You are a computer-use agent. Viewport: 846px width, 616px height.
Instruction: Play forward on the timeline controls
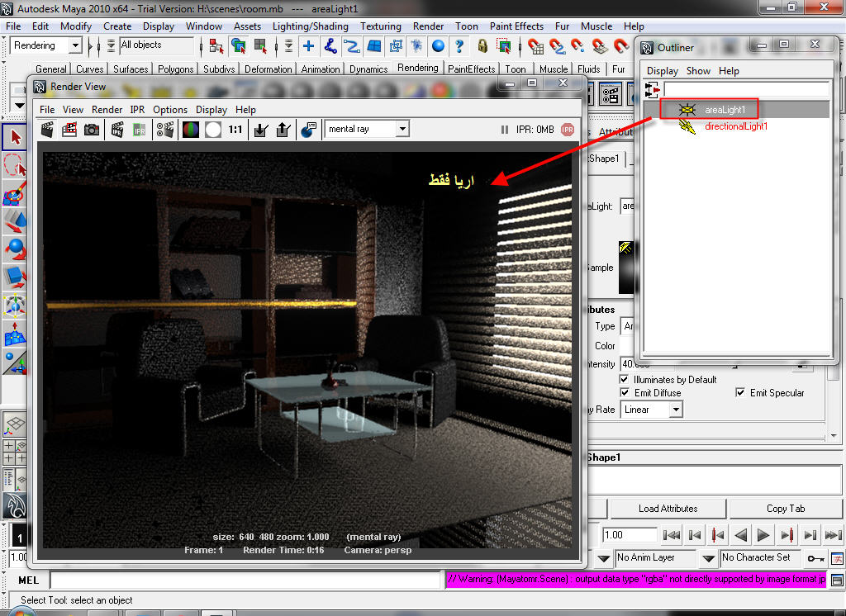[763, 535]
